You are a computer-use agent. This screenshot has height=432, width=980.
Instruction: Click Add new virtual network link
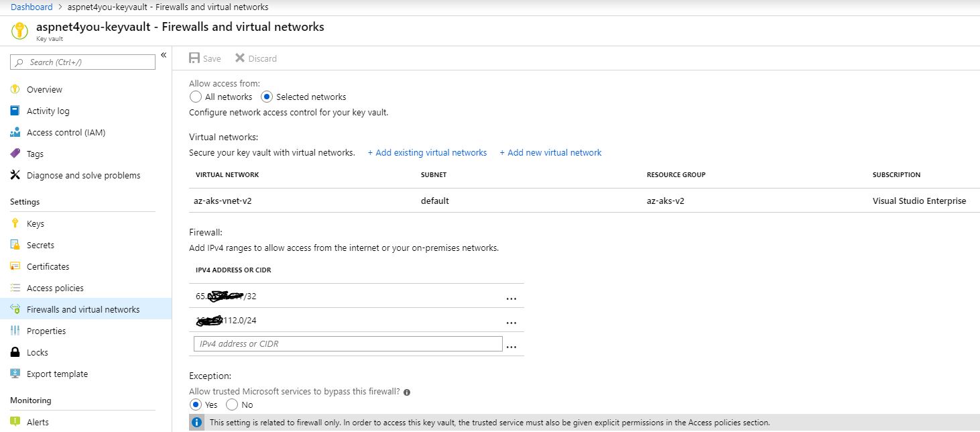[x=551, y=152]
